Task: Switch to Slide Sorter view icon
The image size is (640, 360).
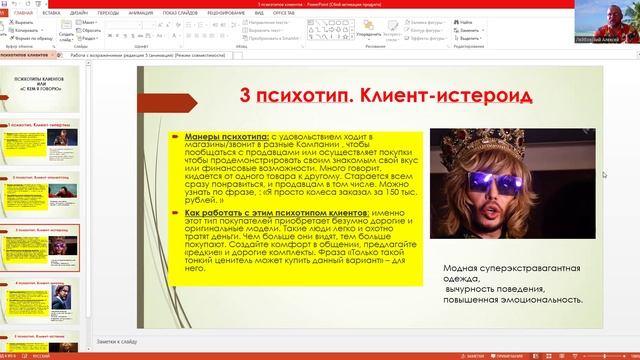Action: (549, 356)
